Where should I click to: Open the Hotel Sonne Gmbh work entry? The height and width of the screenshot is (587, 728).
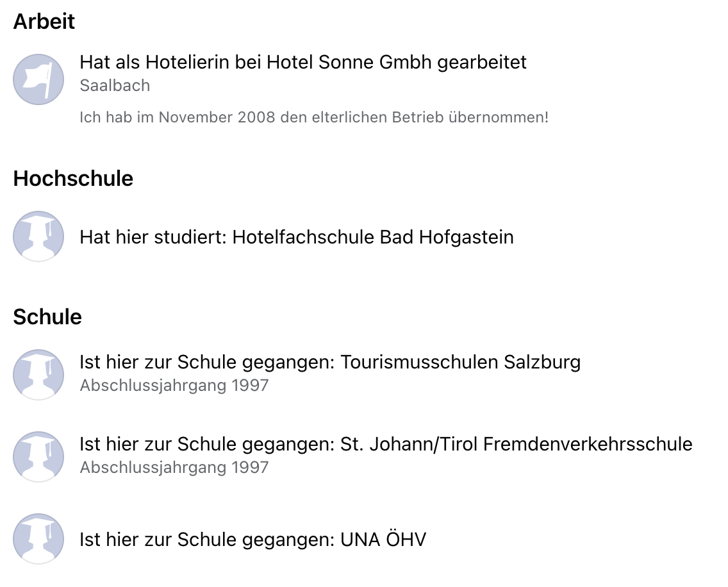click(x=303, y=62)
